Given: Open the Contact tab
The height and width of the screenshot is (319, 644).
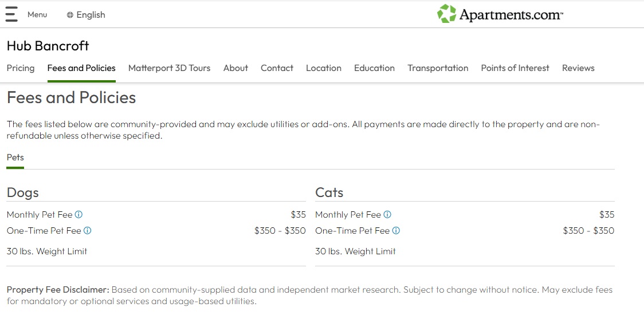Looking at the screenshot, I should point(277,68).
